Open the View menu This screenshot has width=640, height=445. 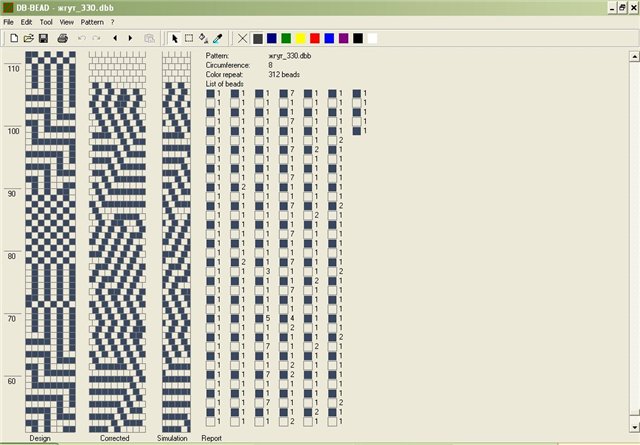click(x=67, y=22)
